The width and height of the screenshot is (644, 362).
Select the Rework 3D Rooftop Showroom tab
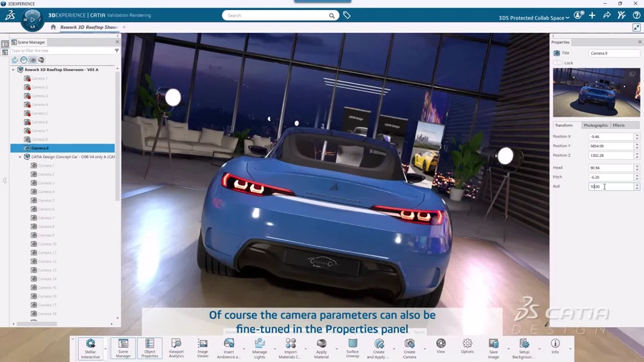point(89,27)
